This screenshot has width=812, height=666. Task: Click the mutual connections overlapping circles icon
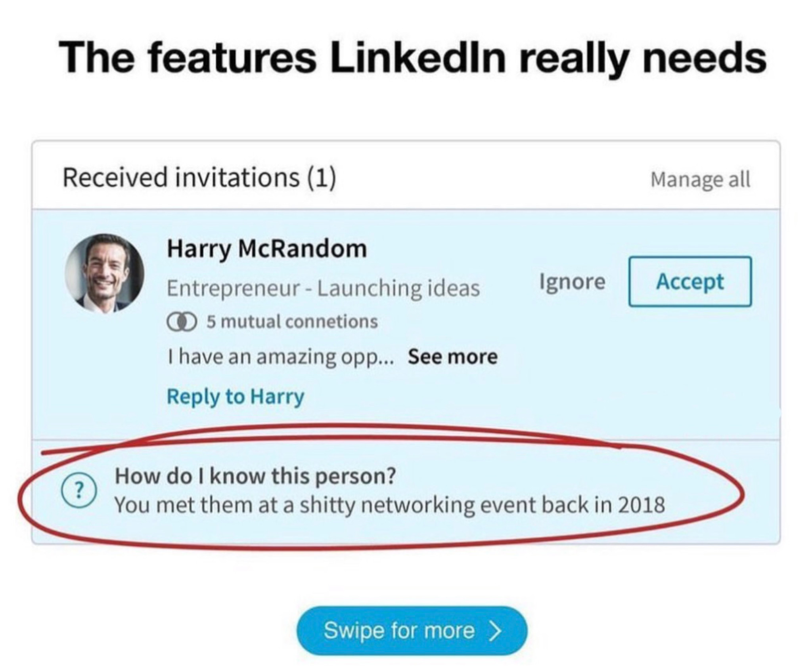click(x=182, y=322)
